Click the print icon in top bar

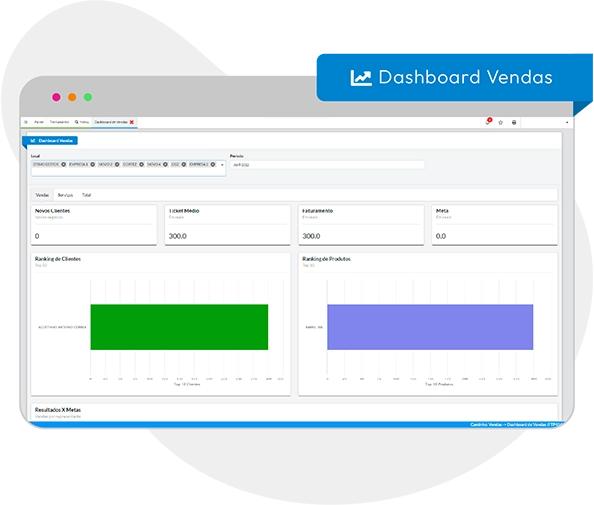pos(514,122)
